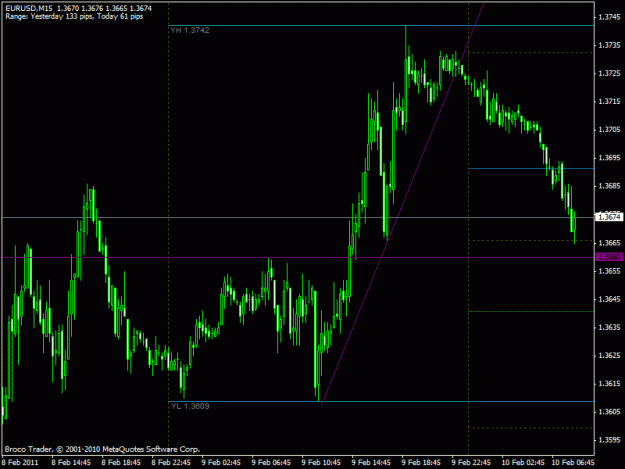
Task: Click the 9 Feb 14:45 time label
Action: coord(371,462)
